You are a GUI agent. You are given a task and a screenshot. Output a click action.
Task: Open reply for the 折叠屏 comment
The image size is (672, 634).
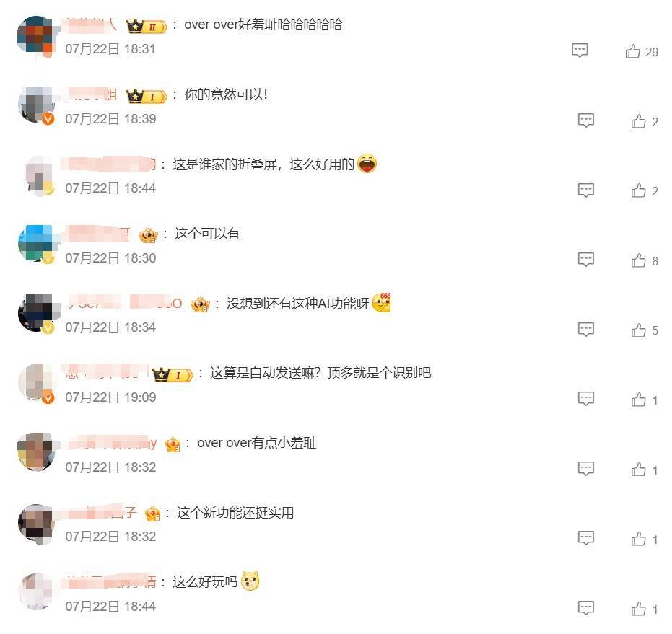(586, 190)
